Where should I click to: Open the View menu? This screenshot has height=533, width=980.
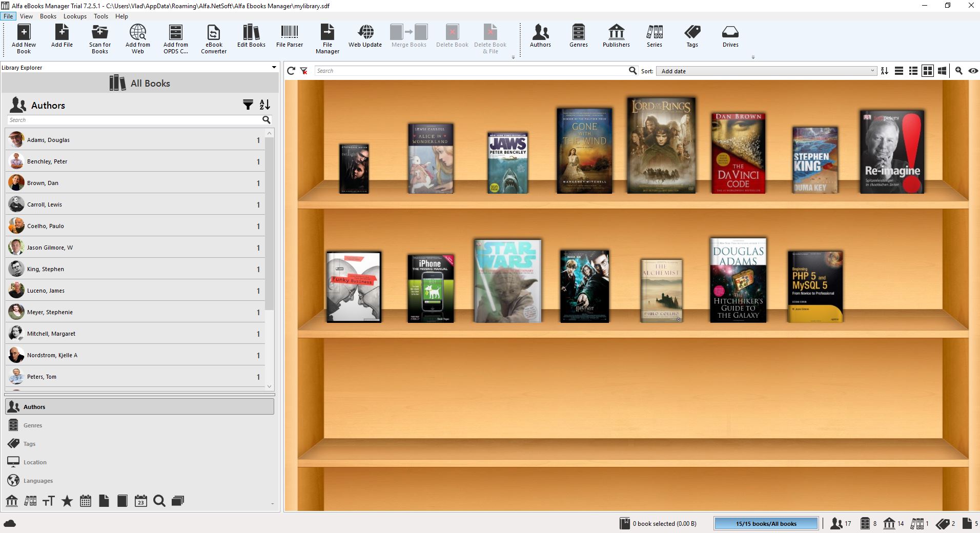click(x=26, y=16)
